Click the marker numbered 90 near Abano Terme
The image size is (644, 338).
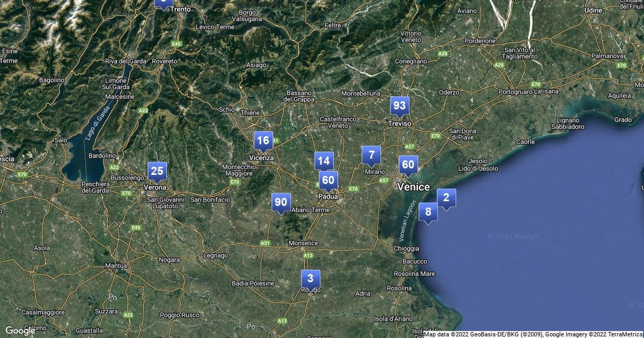click(x=281, y=202)
